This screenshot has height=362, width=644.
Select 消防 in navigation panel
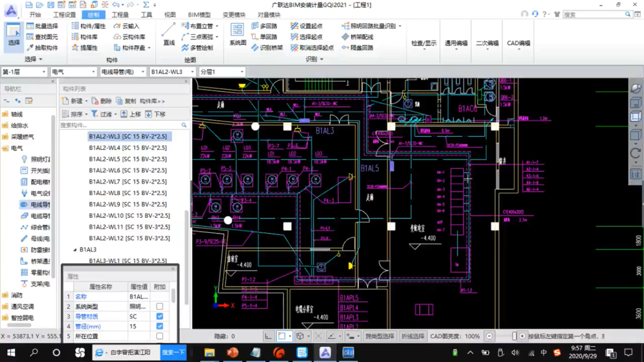[17, 295]
